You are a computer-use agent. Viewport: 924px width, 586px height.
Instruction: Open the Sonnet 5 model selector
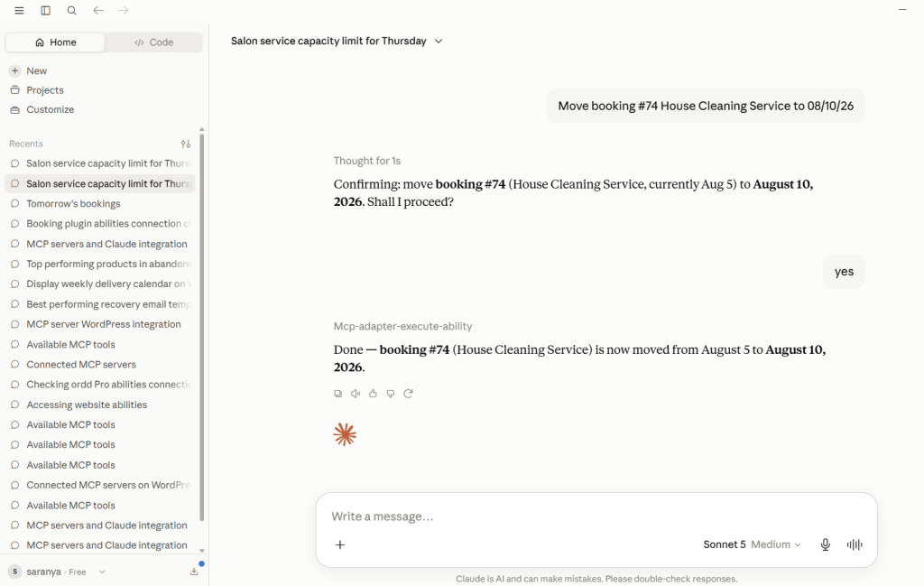coord(752,544)
